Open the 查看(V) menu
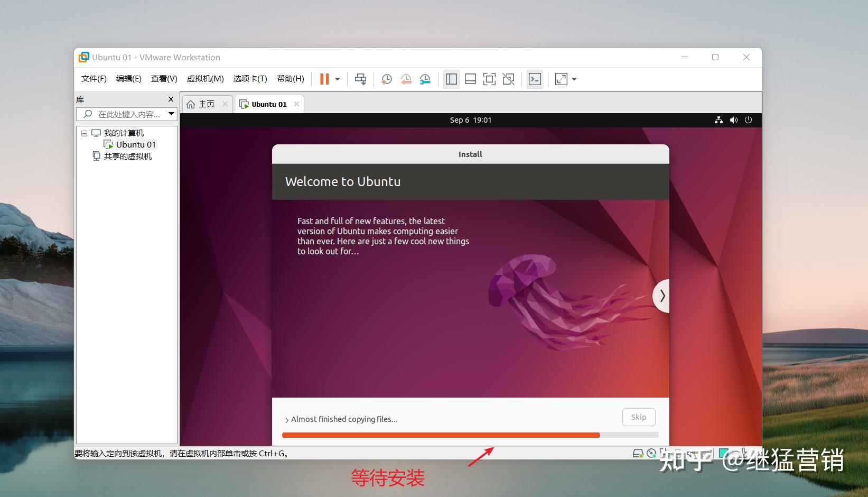The image size is (868, 497). tap(164, 79)
